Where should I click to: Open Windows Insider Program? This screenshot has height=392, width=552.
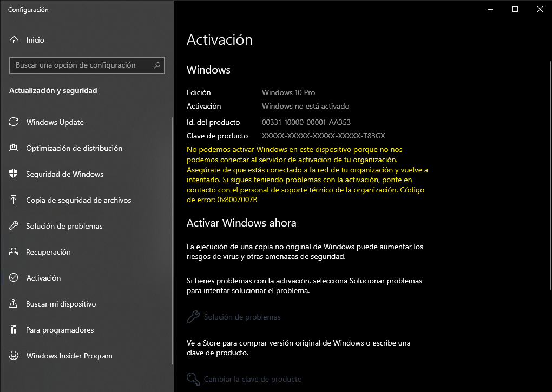pos(86,356)
